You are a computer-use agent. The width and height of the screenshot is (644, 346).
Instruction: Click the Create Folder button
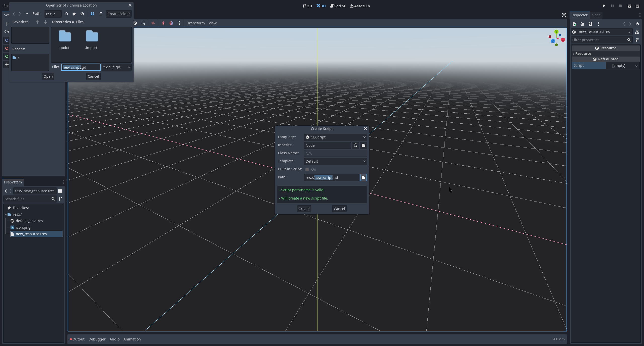[118, 14]
